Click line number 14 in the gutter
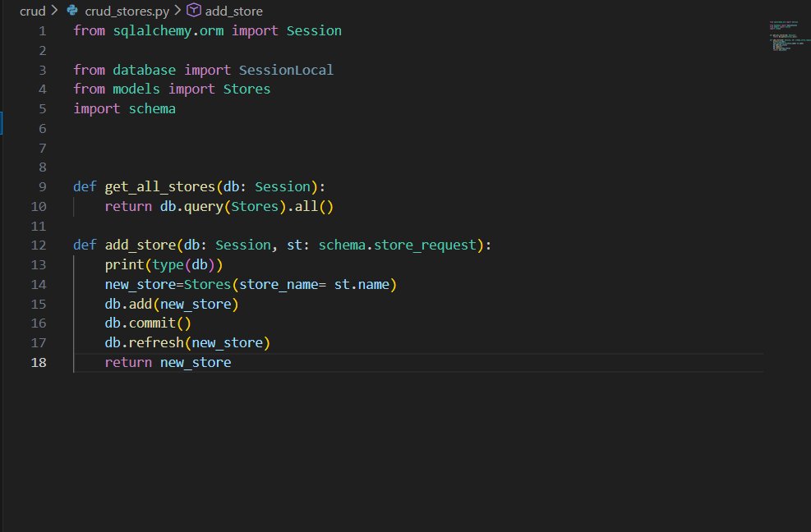 pos(38,284)
